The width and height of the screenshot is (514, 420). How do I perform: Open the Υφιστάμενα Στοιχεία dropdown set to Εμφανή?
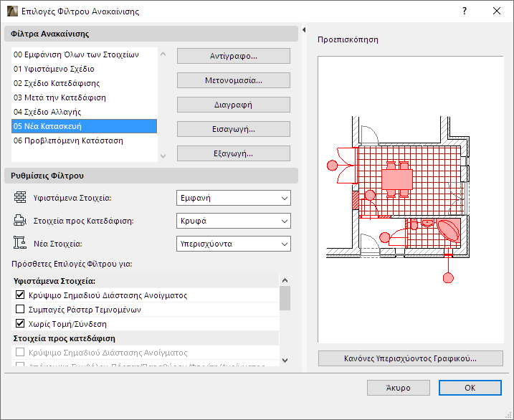[233, 198]
